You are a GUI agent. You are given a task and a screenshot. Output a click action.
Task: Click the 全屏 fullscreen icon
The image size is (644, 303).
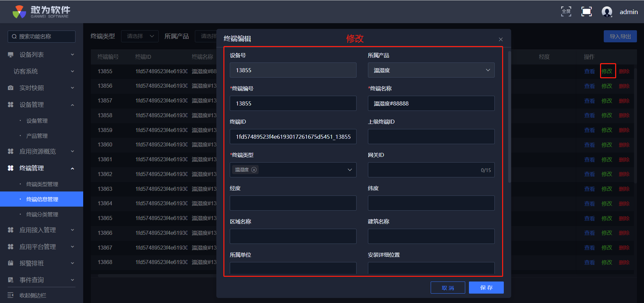pyautogui.click(x=566, y=11)
